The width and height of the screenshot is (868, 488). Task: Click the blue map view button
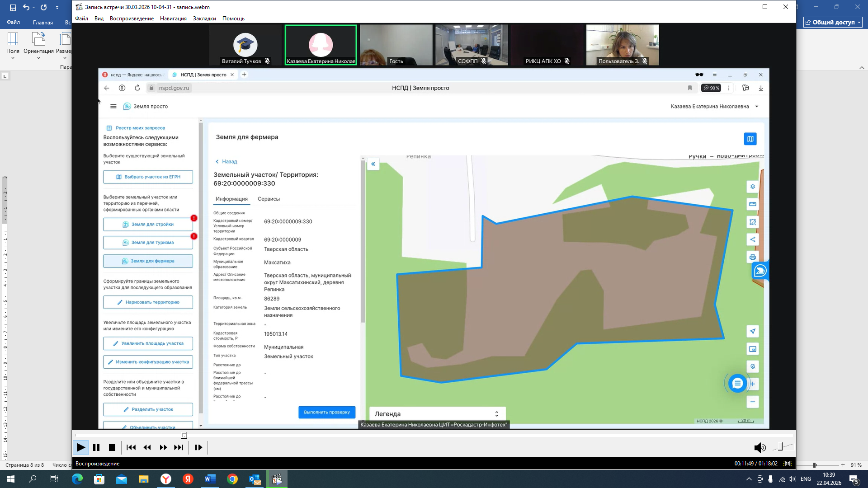[x=750, y=139]
